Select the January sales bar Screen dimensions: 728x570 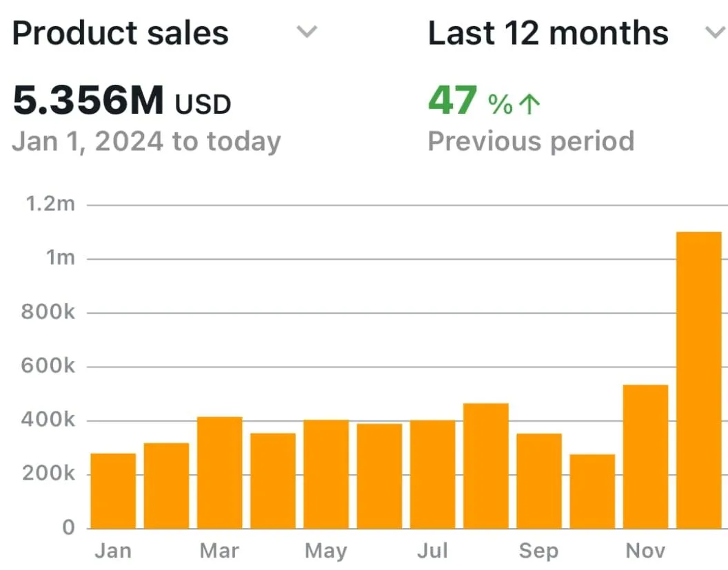click(113, 491)
